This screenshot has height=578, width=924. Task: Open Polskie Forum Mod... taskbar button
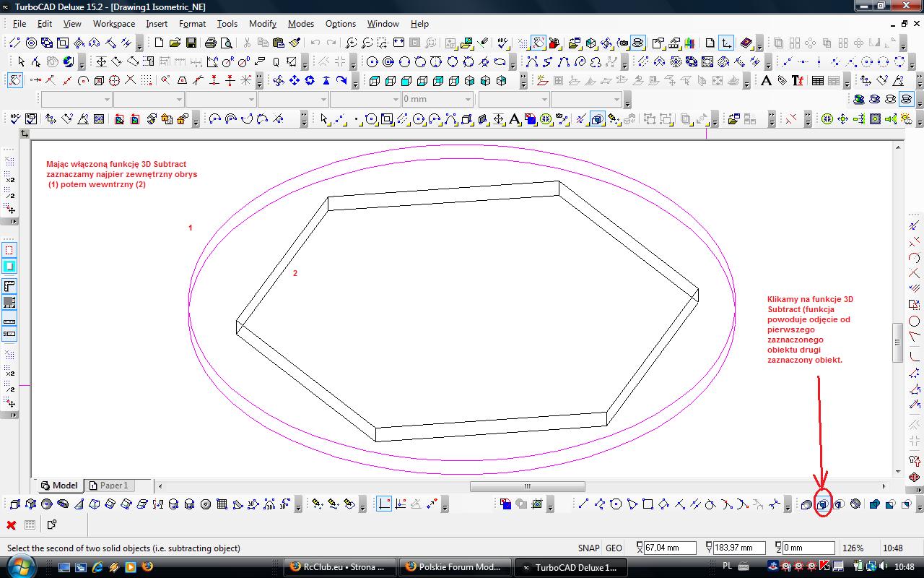point(456,567)
